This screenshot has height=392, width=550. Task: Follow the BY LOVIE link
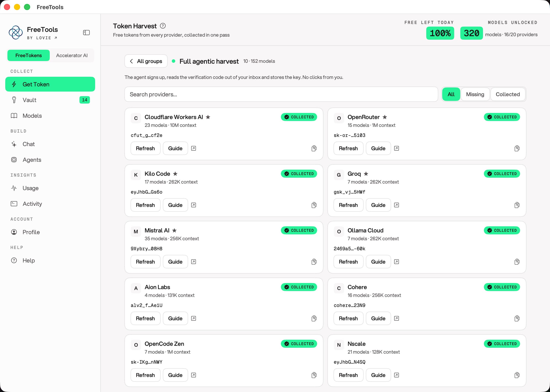(x=42, y=38)
